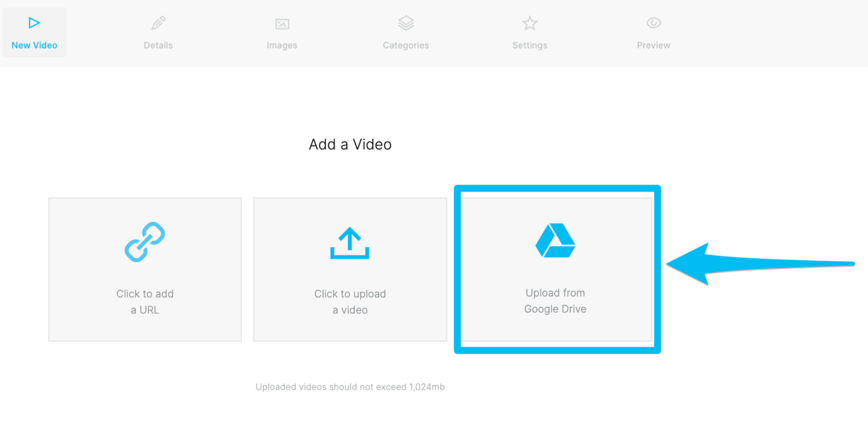Open the New Video tab label
Image resolution: width=868 pixels, height=426 pixels.
pyautogui.click(x=34, y=45)
